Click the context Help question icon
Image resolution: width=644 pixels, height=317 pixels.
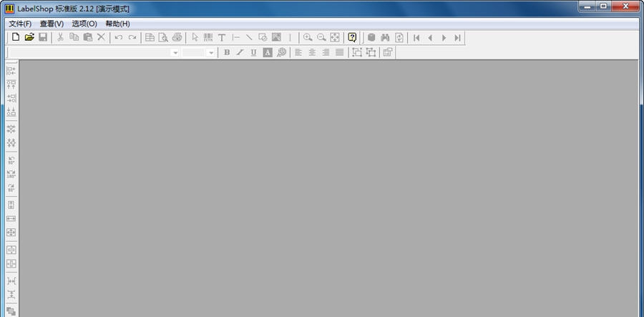pos(352,37)
